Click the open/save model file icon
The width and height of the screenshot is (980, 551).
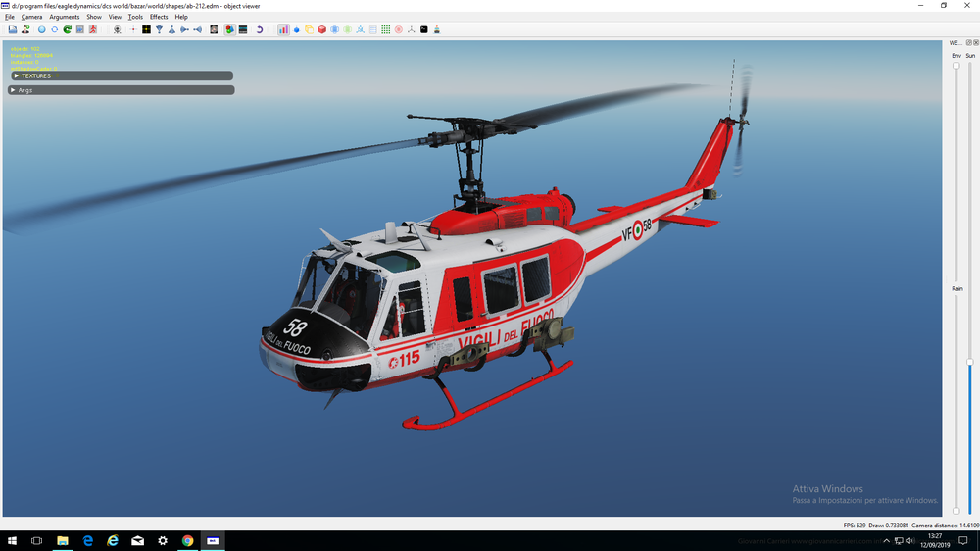pyautogui.click(x=13, y=29)
